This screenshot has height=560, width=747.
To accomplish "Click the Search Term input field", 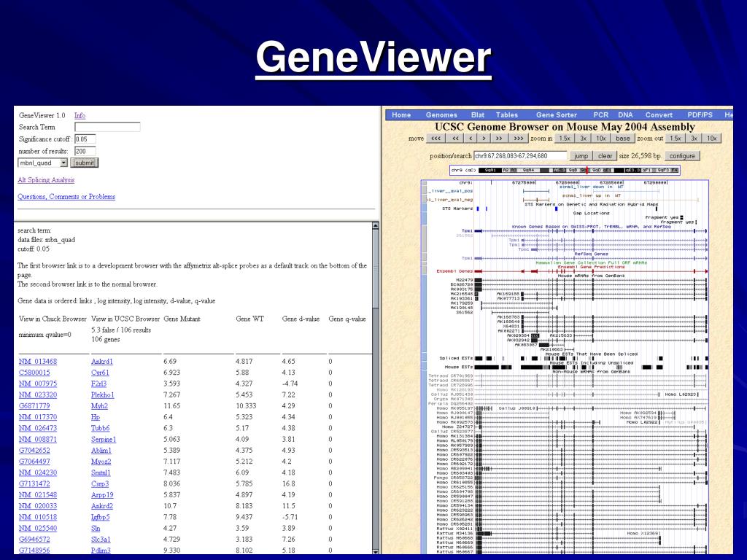I will (x=107, y=127).
